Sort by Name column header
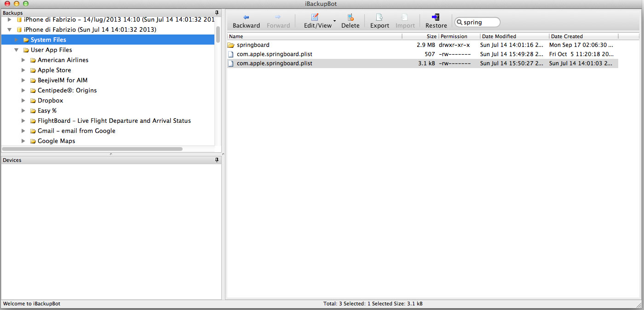 click(315, 36)
